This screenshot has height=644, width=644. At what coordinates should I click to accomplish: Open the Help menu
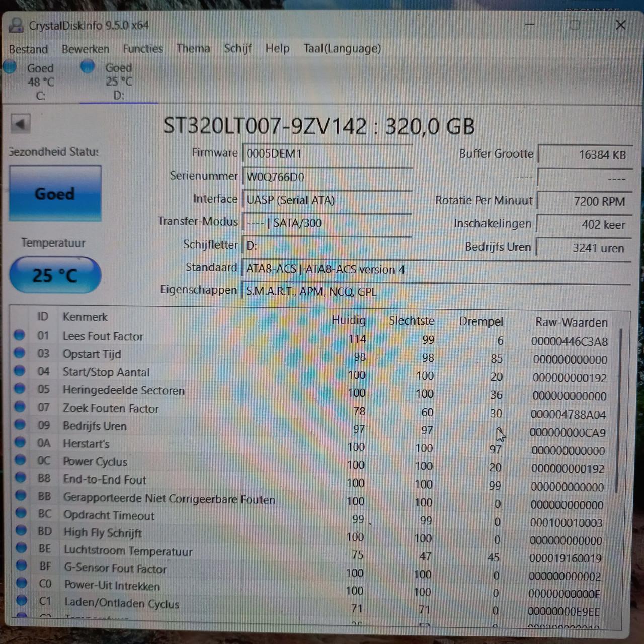277,48
